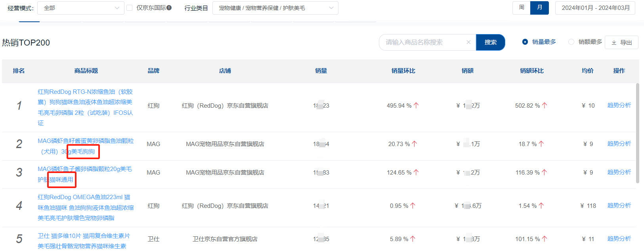
Task: Open the MAG磷虾鱼子酱卵磷脂颗粒20g product link
Action: point(85,174)
